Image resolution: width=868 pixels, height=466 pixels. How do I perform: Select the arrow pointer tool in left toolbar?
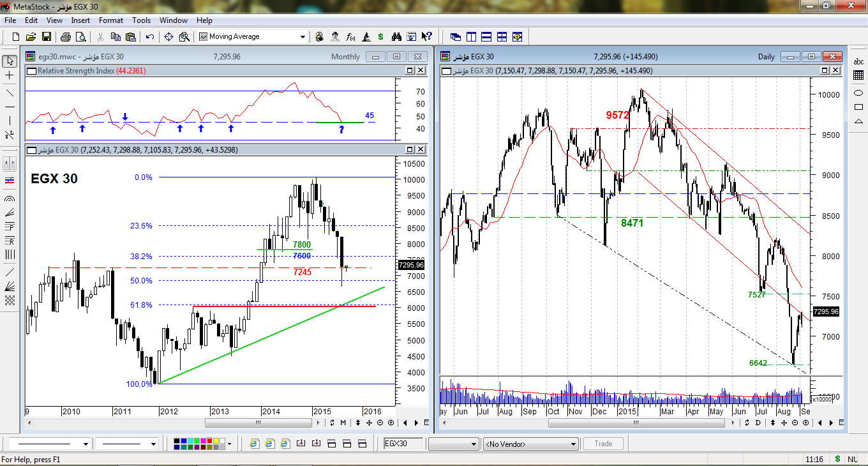pyautogui.click(x=10, y=61)
